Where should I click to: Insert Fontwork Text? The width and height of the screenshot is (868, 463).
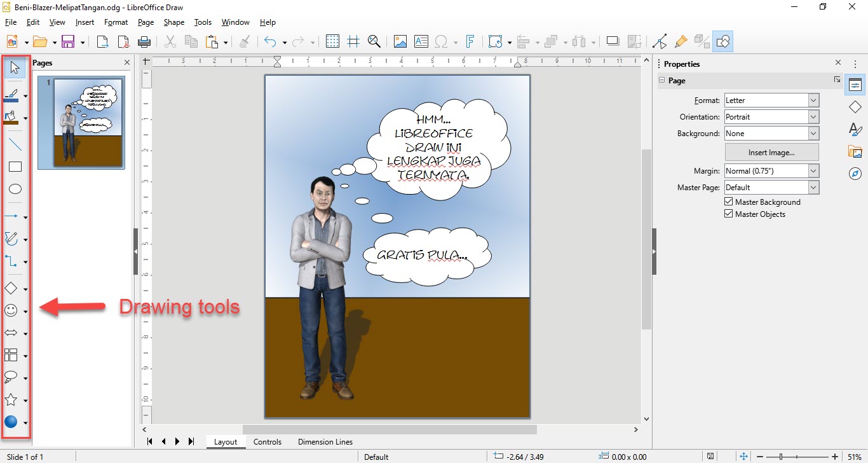470,42
